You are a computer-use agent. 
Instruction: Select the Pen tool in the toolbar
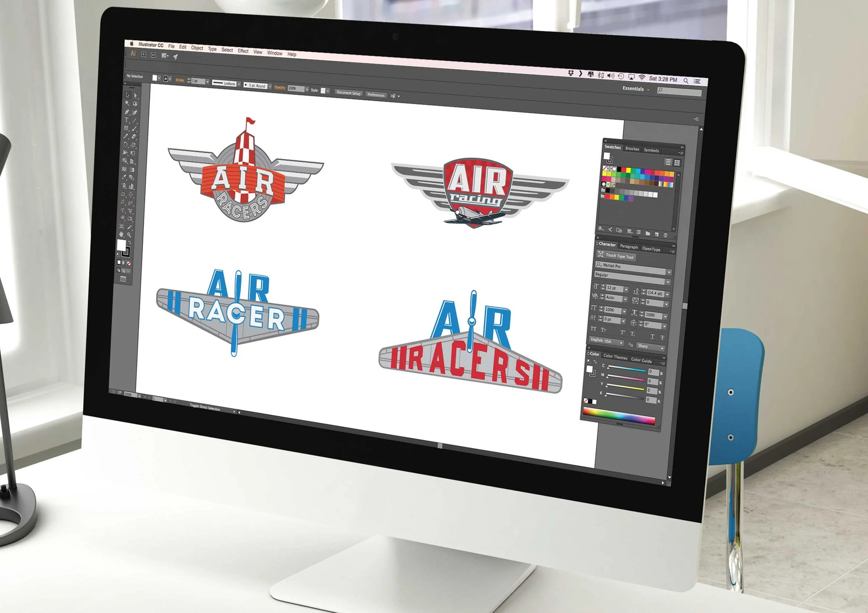click(126, 112)
